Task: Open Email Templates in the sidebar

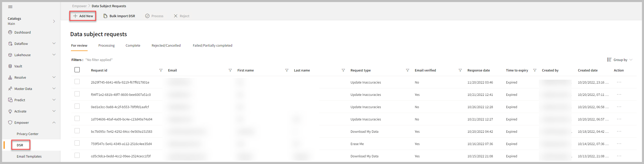Action: click(29, 156)
